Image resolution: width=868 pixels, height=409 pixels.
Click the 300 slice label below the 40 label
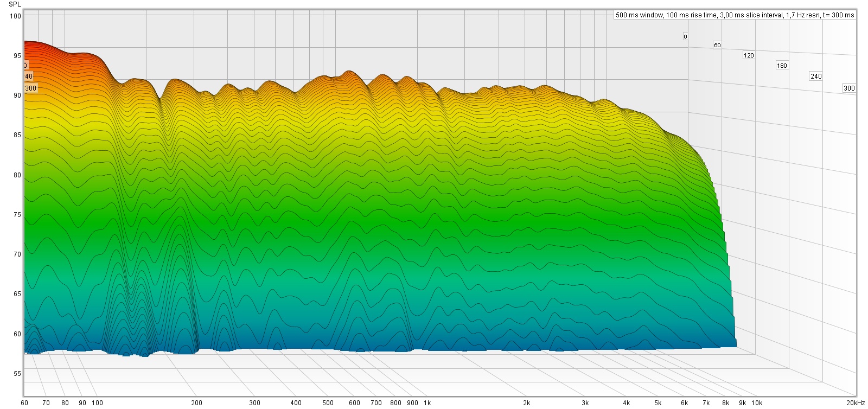click(x=31, y=88)
